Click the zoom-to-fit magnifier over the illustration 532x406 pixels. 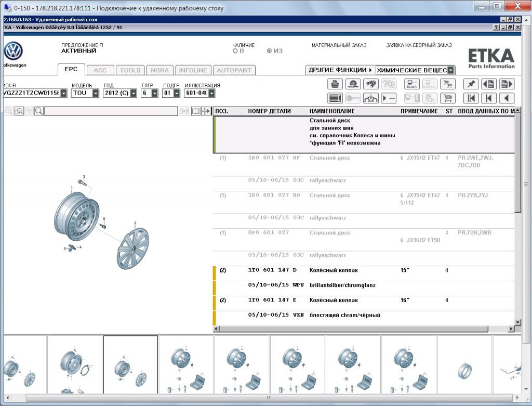19,111
